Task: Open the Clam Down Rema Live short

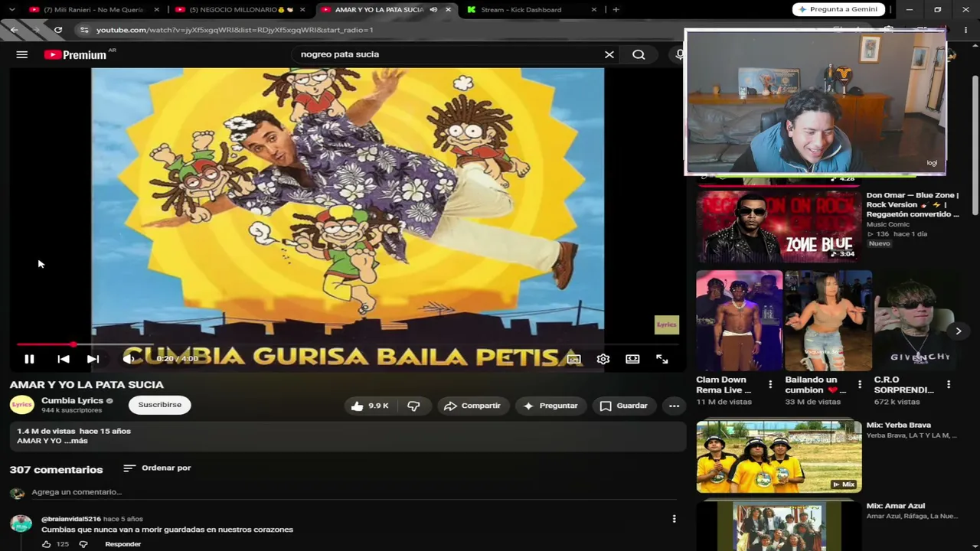Action: coord(740,321)
